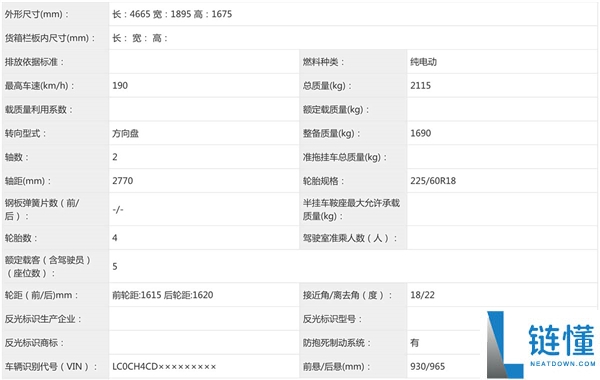The image size is (600, 380).
Task: Click the 半挂车鞍座最大允许承载质量 label
Action: [x=351, y=209]
